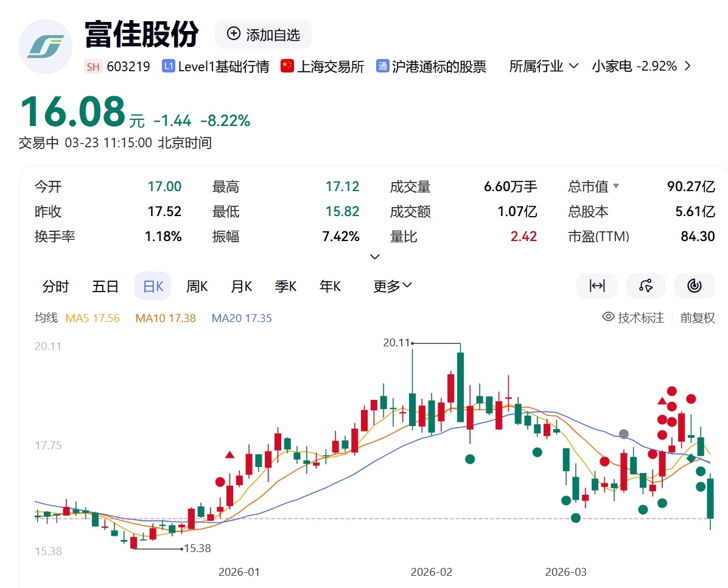Click the 沪港通 通 badge icon

click(x=382, y=66)
